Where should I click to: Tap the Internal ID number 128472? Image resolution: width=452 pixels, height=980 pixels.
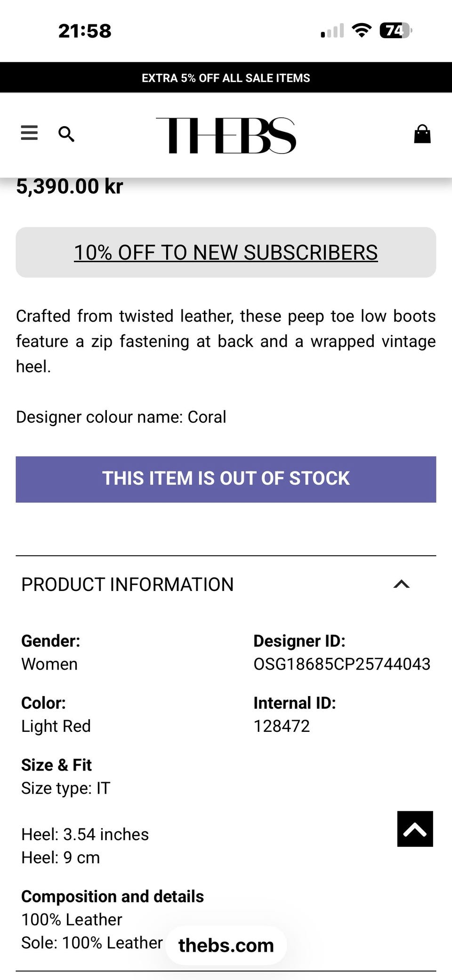tap(282, 726)
